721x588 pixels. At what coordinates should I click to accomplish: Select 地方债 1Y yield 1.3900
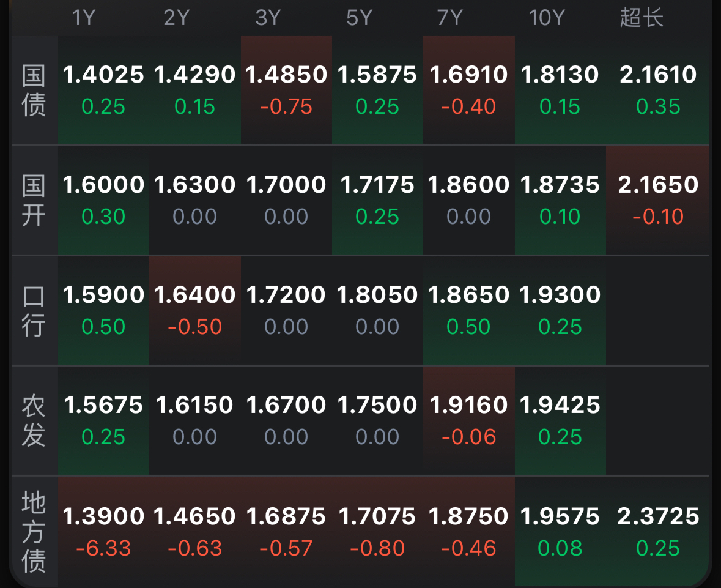coord(103,532)
